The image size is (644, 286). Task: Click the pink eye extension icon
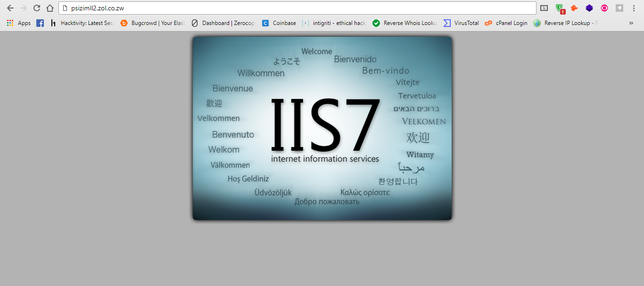pyautogui.click(x=604, y=8)
